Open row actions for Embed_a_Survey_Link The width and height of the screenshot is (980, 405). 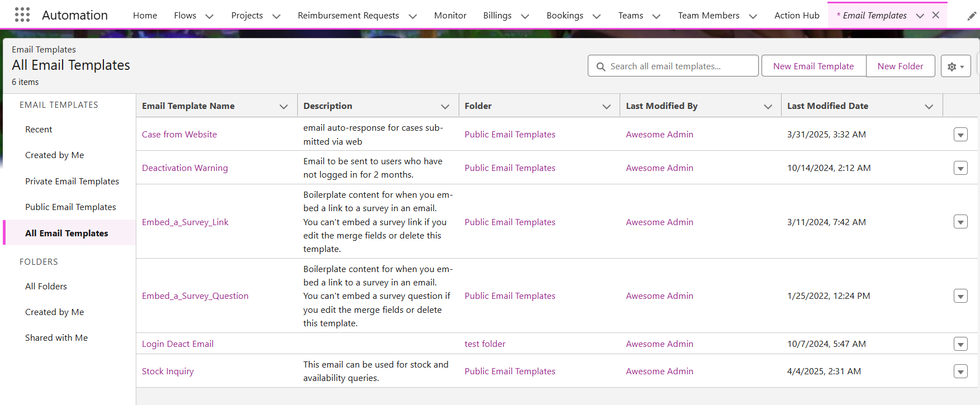coord(960,222)
